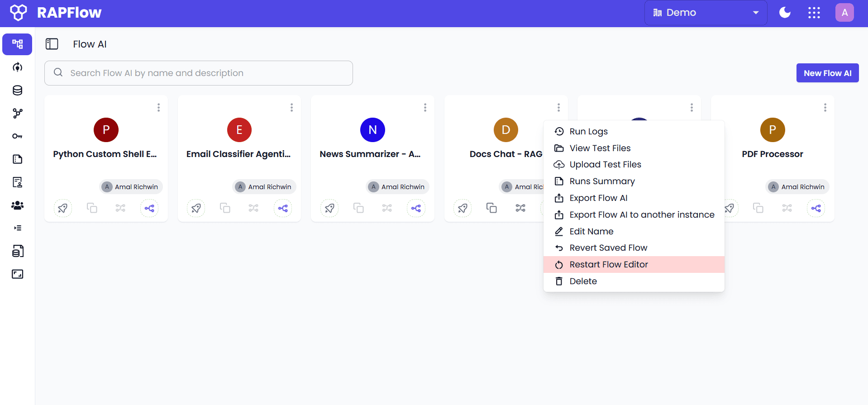The width and height of the screenshot is (868, 405).
Task: Select View Test Files menu entry
Action: [634, 148]
